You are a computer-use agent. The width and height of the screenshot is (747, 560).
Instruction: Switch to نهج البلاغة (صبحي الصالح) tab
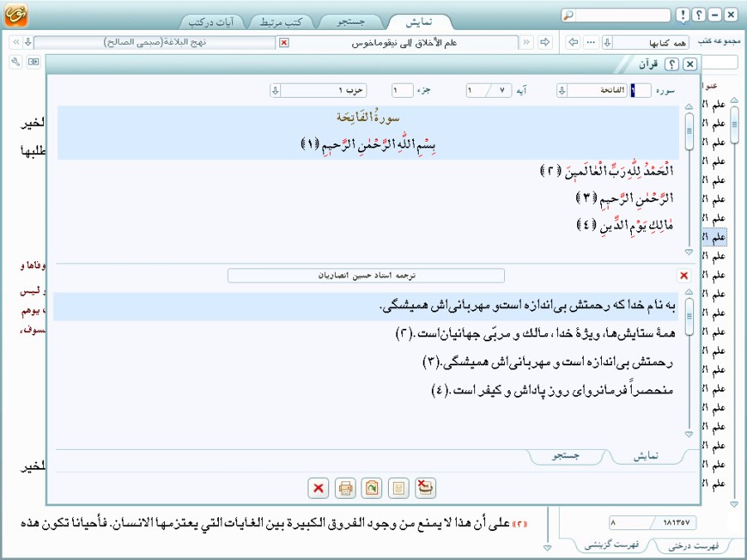point(155,42)
